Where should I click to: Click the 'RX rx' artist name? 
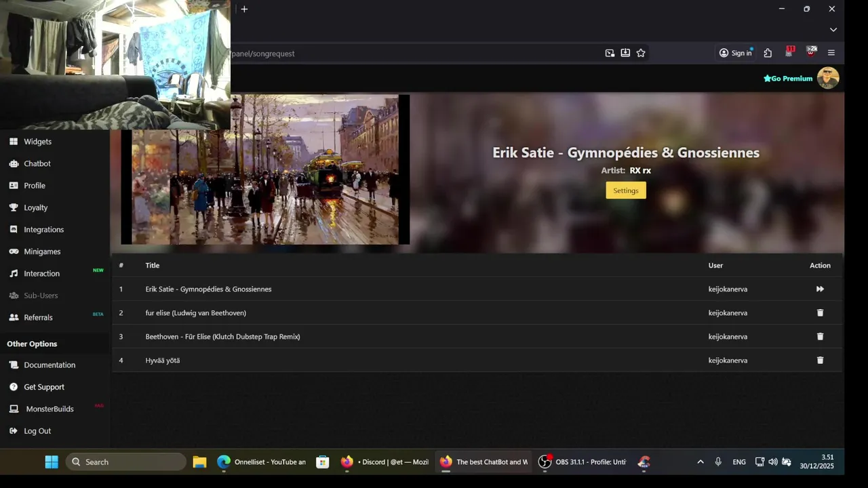(640, 170)
